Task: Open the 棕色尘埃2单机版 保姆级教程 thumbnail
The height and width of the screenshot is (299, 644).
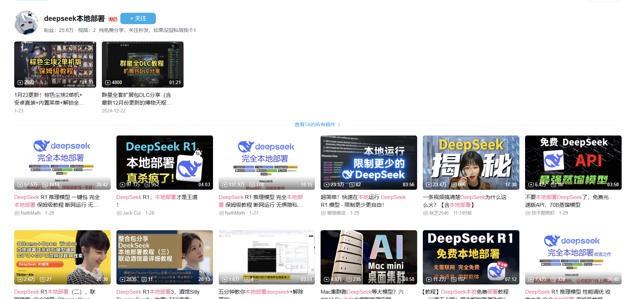Action: (55, 65)
